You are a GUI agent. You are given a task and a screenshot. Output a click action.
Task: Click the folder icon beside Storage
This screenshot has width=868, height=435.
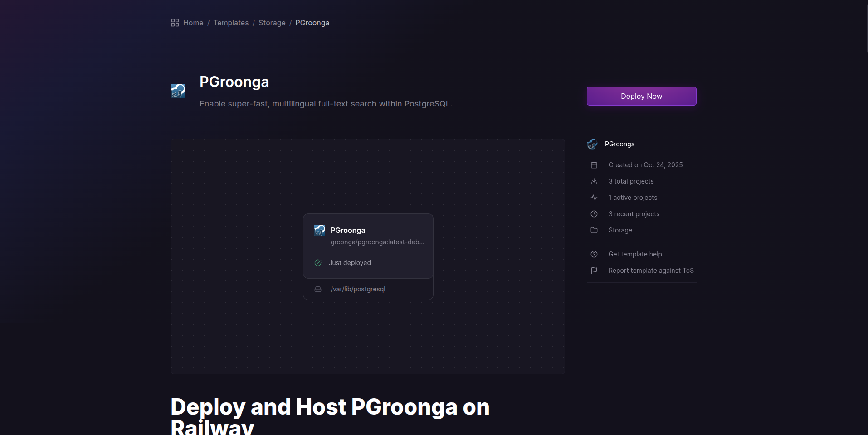click(594, 230)
